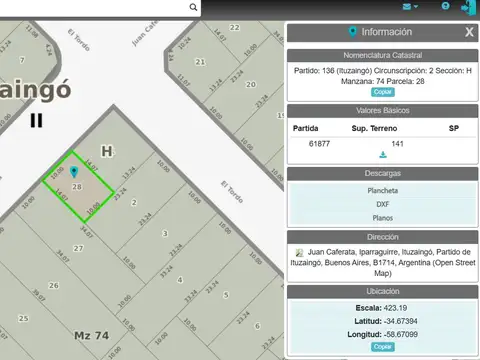Close the Información panel with X

pyautogui.click(x=469, y=32)
